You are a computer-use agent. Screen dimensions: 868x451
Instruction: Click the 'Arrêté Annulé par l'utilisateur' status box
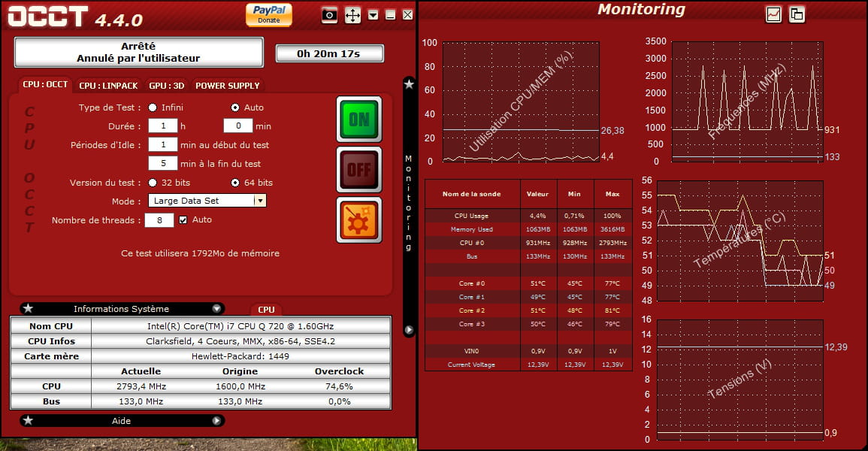(138, 52)
